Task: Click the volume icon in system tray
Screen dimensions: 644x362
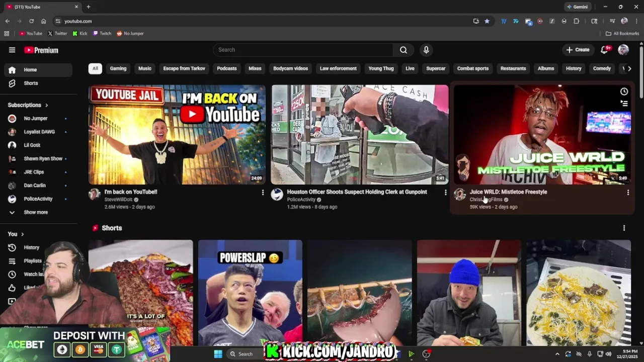Action: 608,354
